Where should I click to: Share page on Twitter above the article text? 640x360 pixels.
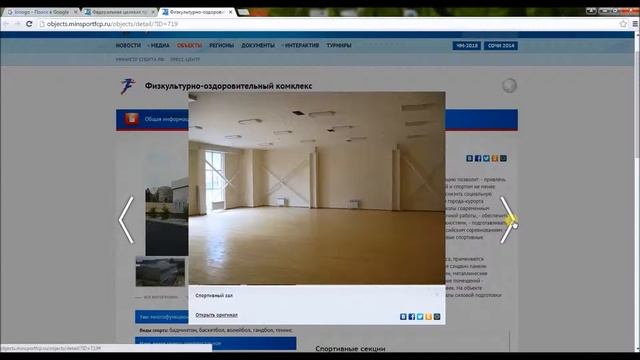[486, 158]
